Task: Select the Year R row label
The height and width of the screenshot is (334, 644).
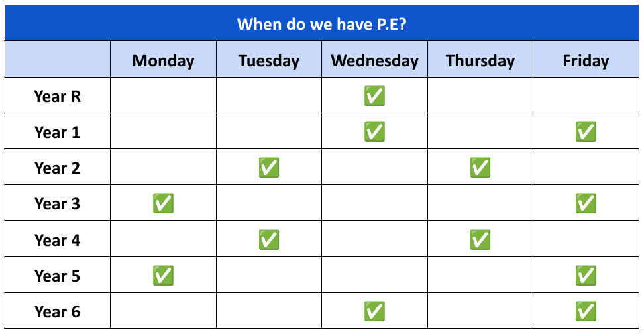Action: pos(58,96)
